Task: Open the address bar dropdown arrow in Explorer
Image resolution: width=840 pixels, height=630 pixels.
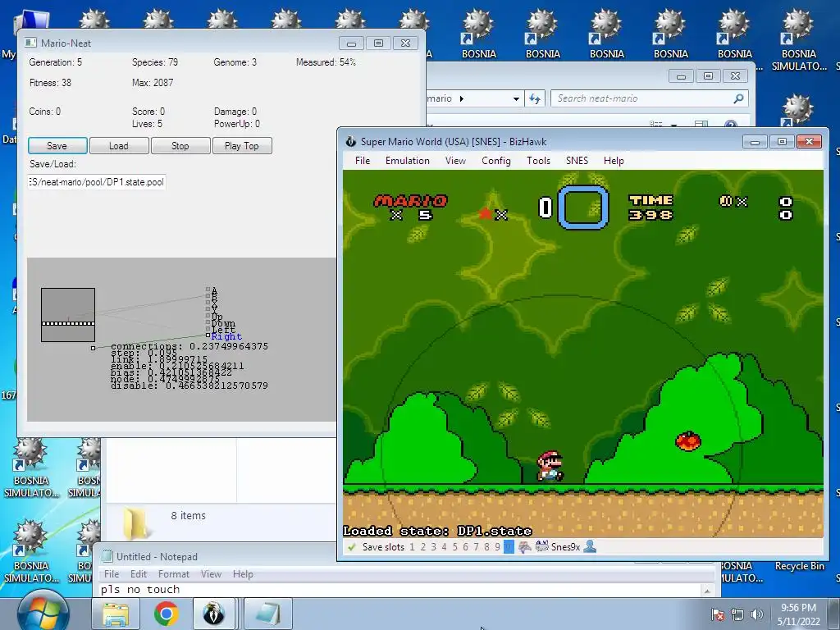Action: click(x=516, y=98)
